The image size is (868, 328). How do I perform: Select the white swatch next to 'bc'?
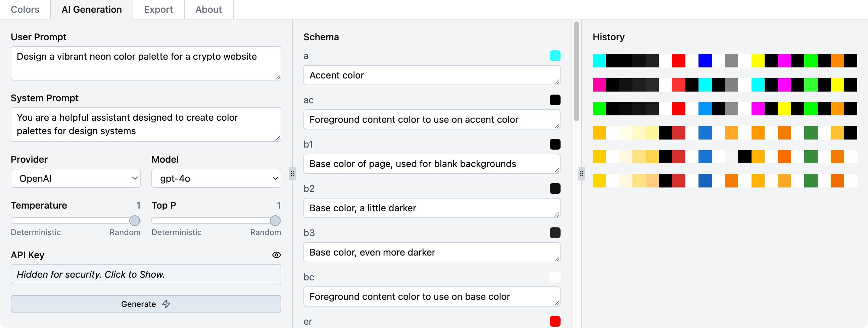(554, 277)
